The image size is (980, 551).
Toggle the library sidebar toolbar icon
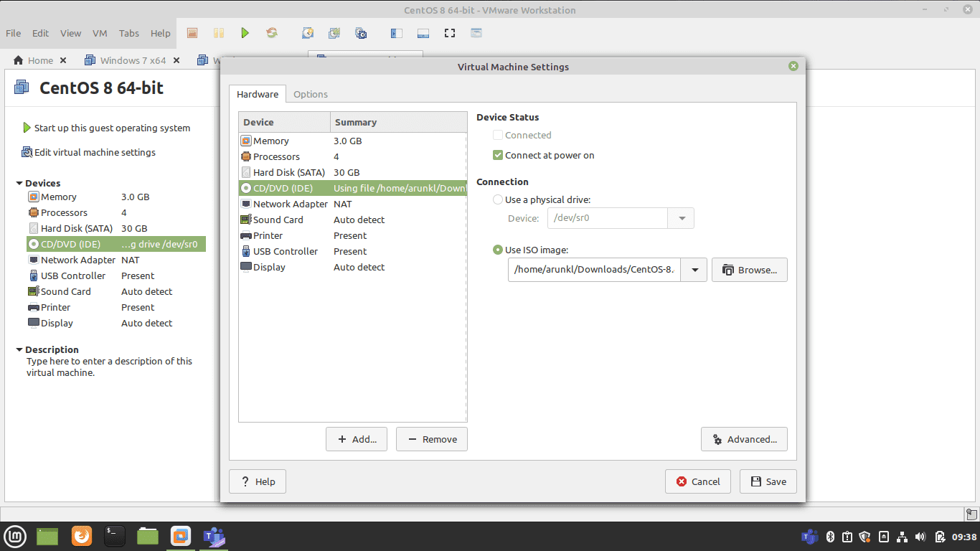tap(396, 33)
